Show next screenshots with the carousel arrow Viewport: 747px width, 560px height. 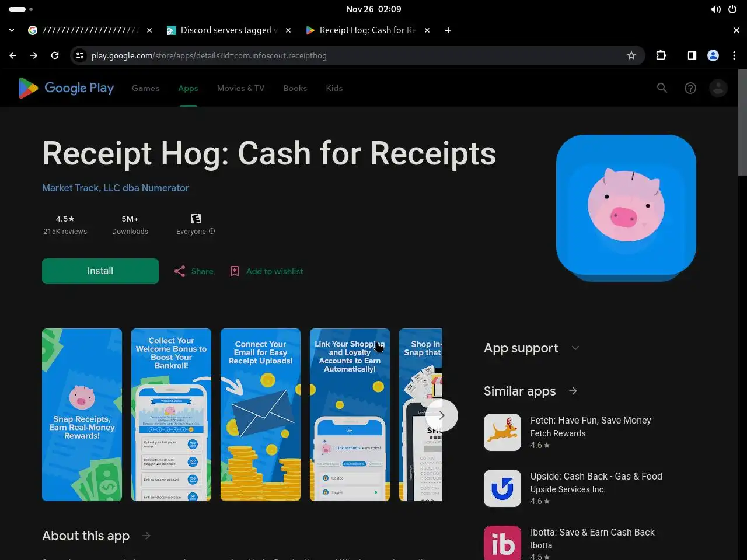pyautogui.click(x=442, y=415)
